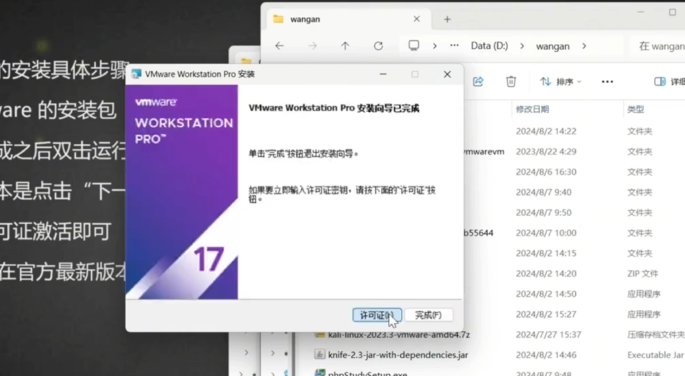Click the 许可证 License button in installer
The height and width of the screenshot is (376, 685).
tap(377, 315)
